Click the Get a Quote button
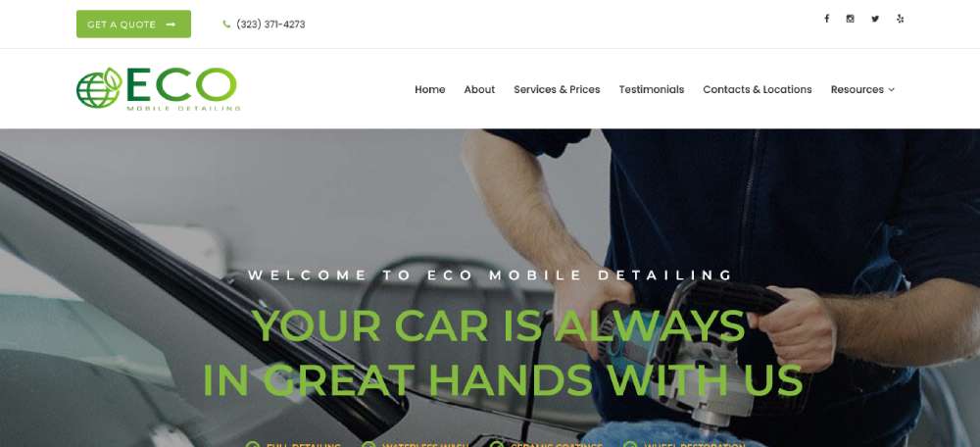 pos(133,24)
